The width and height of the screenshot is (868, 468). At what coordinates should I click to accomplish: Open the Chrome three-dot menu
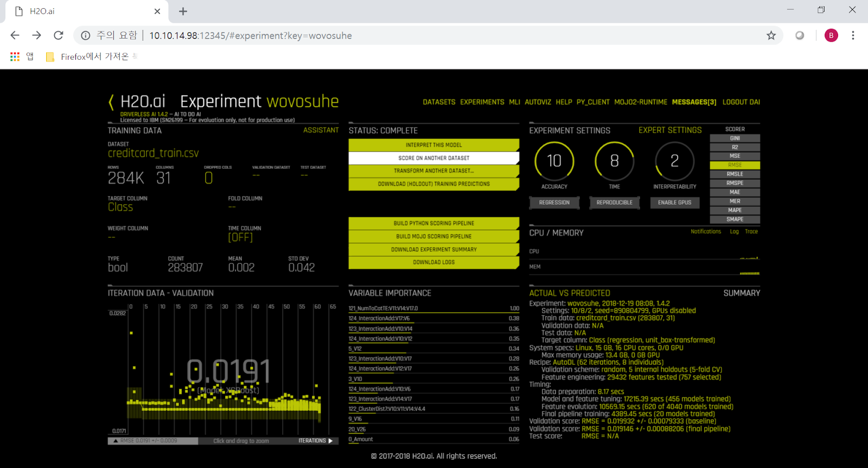pyautogui.click(x=853, y=35)
